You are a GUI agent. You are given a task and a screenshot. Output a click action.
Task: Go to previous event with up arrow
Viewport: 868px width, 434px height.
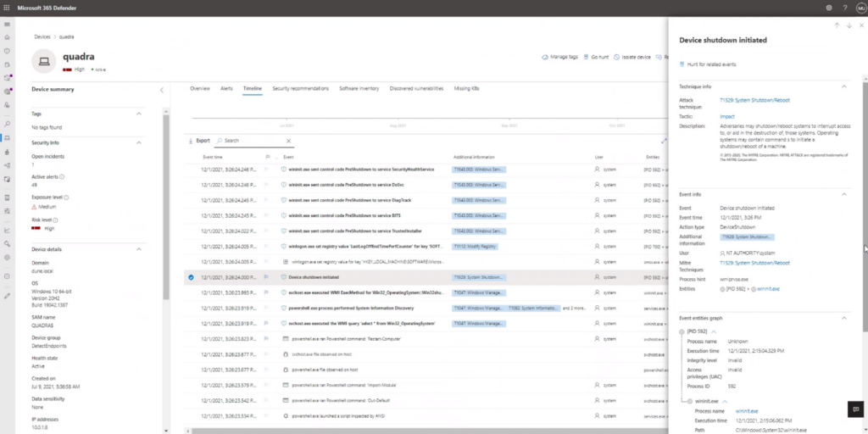click(837, 25)
